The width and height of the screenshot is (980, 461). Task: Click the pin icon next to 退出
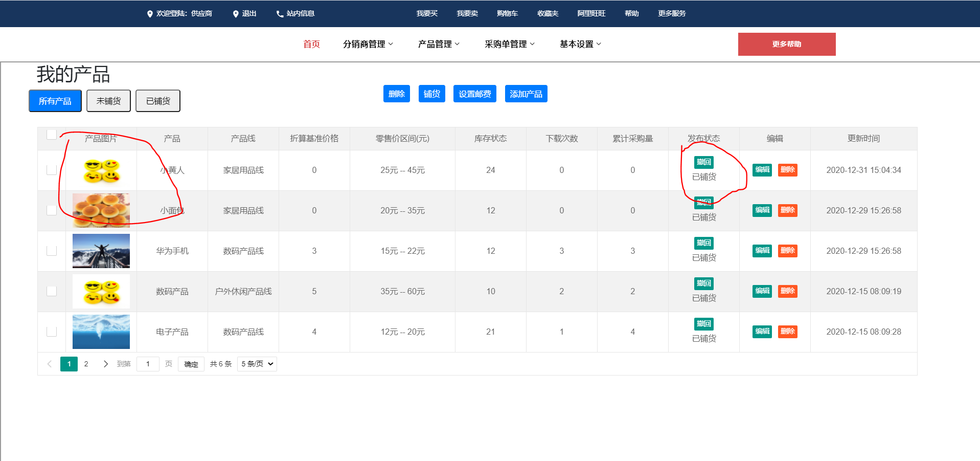point(235,14)
